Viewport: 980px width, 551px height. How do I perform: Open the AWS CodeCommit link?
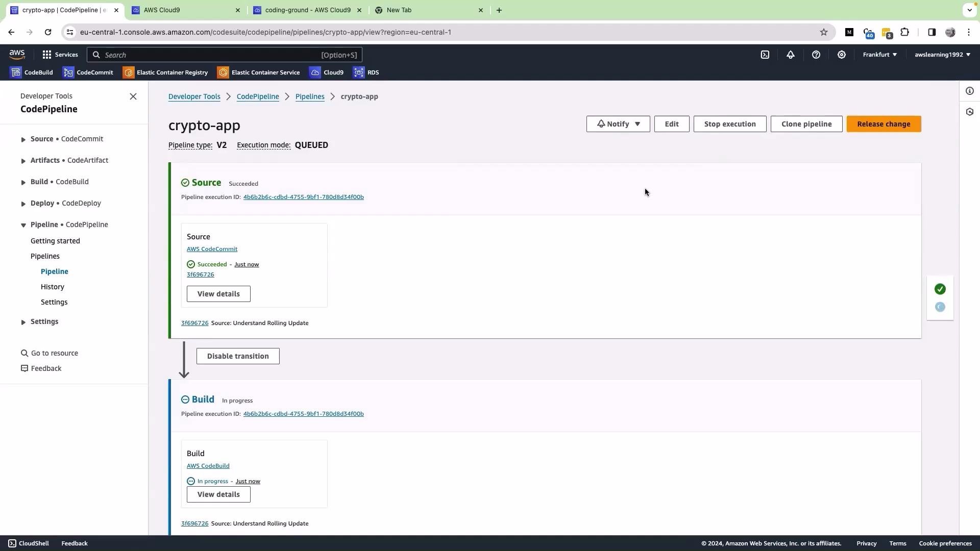212,249
